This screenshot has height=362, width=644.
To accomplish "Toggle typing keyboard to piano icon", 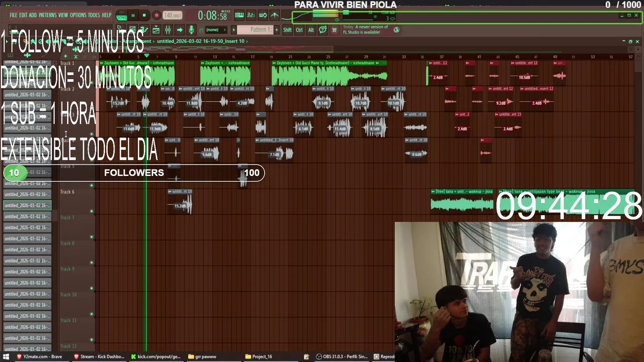I will 239,16.
